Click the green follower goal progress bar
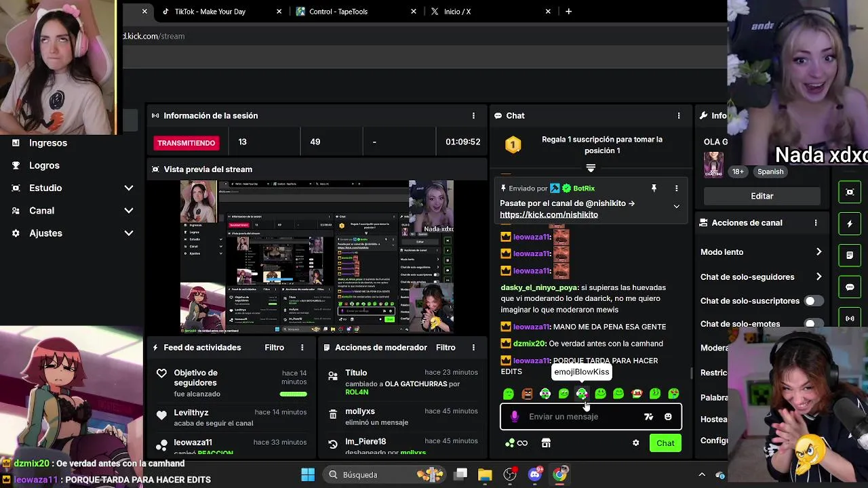The height and width of the screenshot is (488, 868). [293, 394]
